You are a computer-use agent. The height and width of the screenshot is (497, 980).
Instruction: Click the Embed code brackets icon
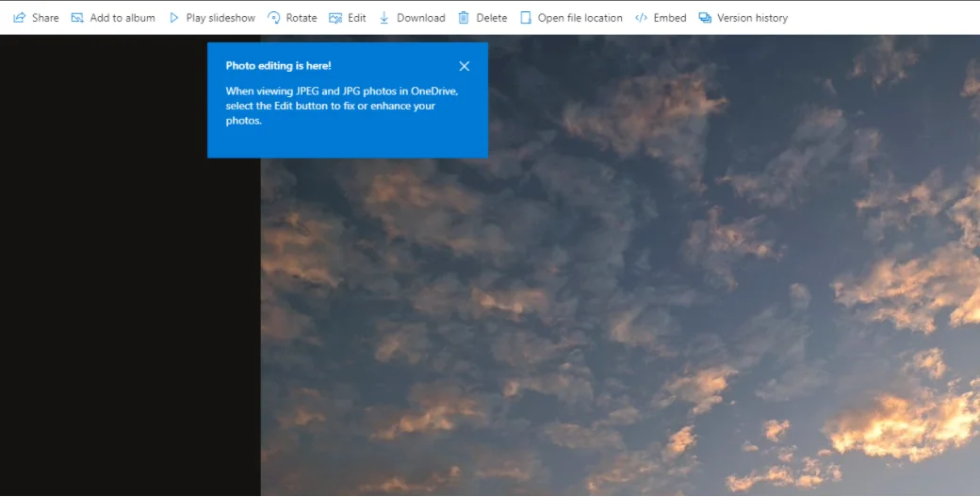[x=641, y=18]
